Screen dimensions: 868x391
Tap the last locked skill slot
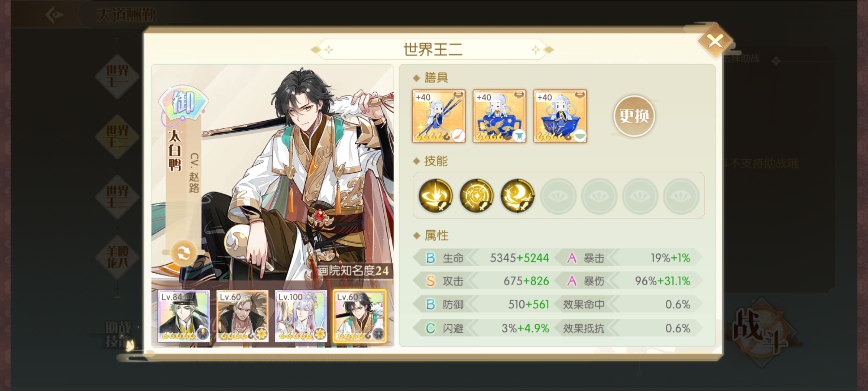[681, 195]
